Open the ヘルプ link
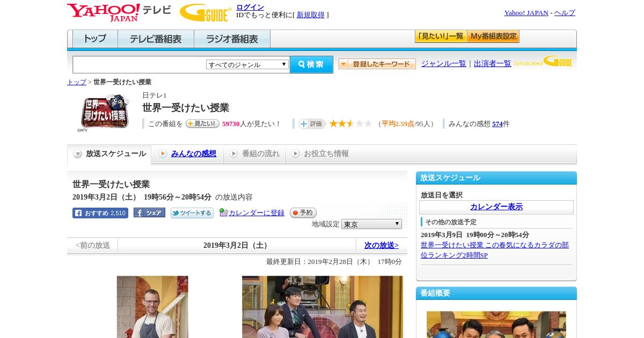The width and height of the screenshot is (644, 338). pyautogui.click(x=565, y=13)
